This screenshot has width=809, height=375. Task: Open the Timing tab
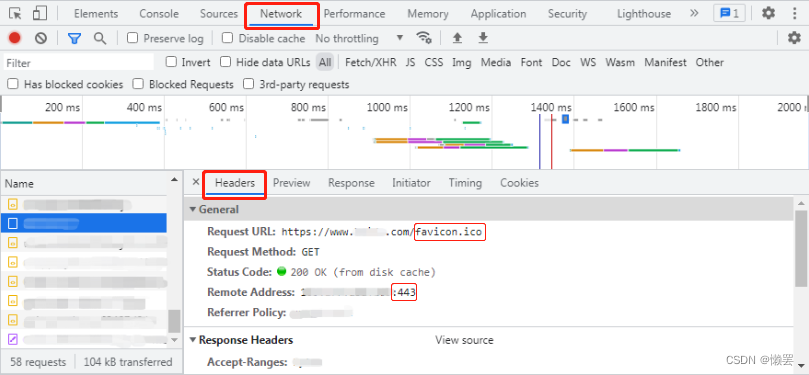pos(465,183)
